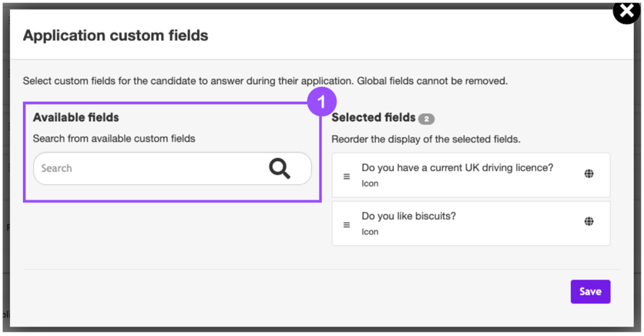Click 'Search from available custom fields' text

pos(114,139)
